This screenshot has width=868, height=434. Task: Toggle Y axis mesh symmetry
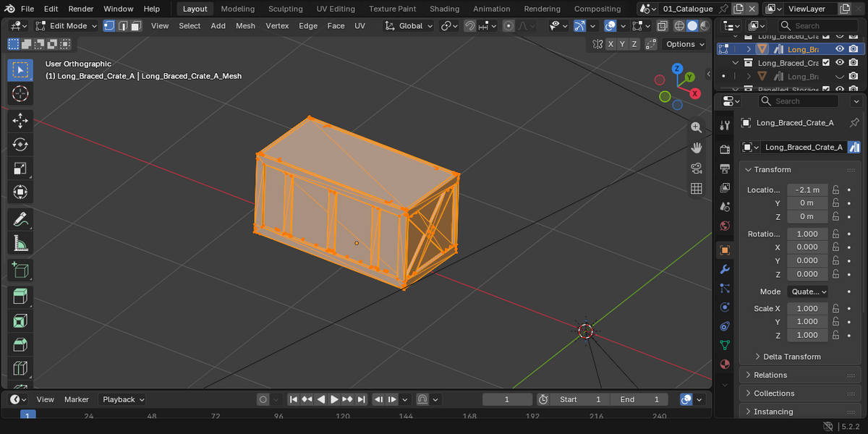(623, 44)
